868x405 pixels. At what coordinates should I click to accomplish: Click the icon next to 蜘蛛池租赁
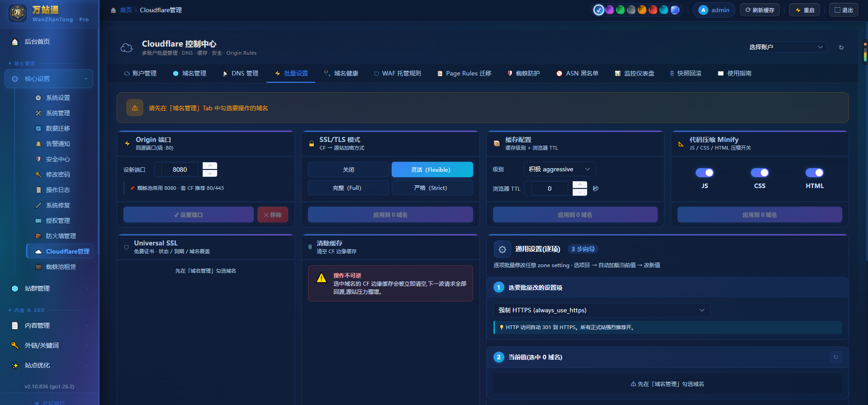coord(38,267)
